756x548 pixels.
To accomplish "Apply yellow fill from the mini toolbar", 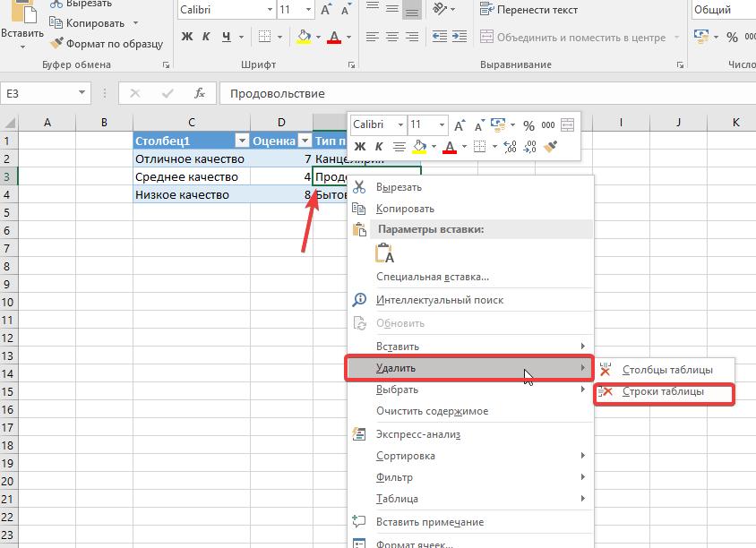I will 419,147.
